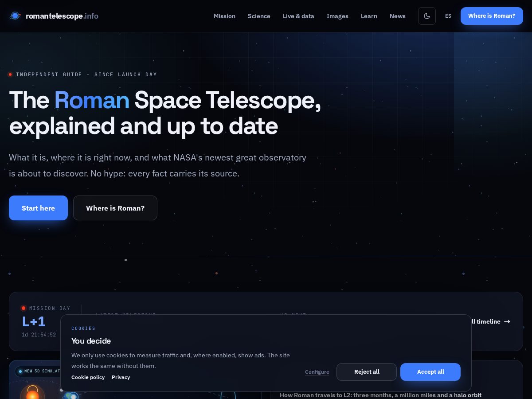Screen dimensions: 532x399
Task: Click the 'L+1' mission day counter
Action: click(34, 321)
